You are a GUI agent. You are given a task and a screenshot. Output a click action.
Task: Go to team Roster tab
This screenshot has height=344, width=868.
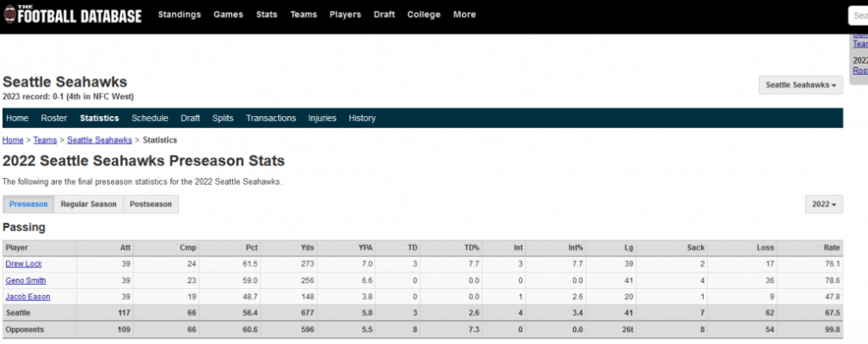[53, 118]
